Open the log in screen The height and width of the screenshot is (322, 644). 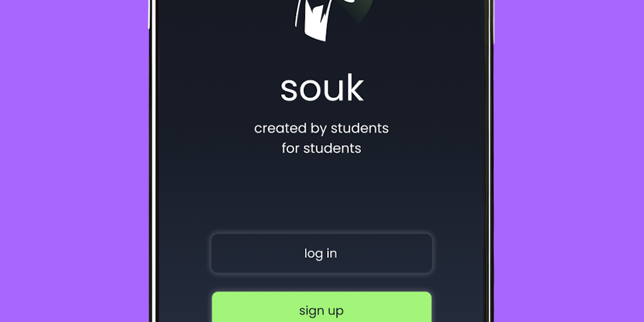(x=321, y=253)
